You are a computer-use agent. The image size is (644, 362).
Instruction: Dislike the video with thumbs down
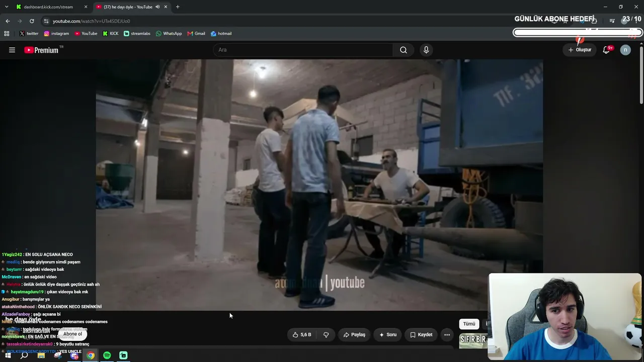point(326,334)
